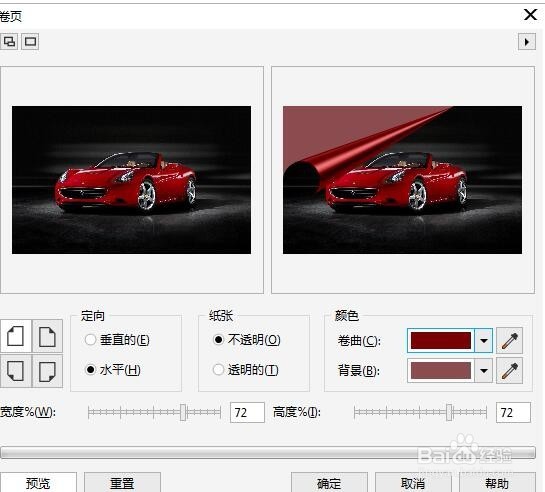
Task: Switch to single preview window layout icon
Action: pyautogui.click(x=30, y=42)
